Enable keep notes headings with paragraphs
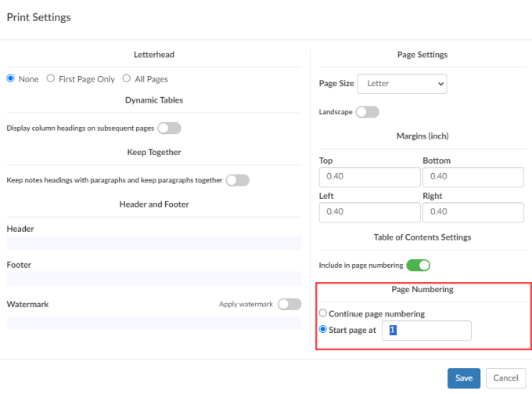 click(237, 180)
